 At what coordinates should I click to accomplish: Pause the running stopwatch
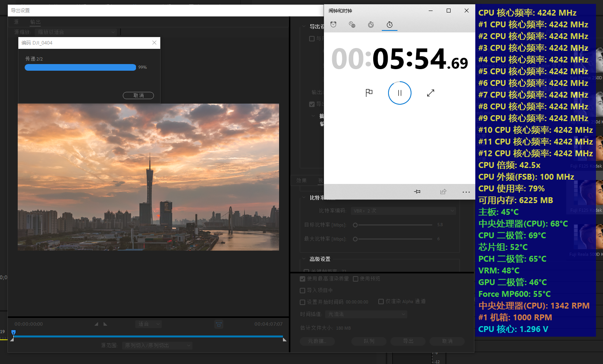tap(399, 93)
